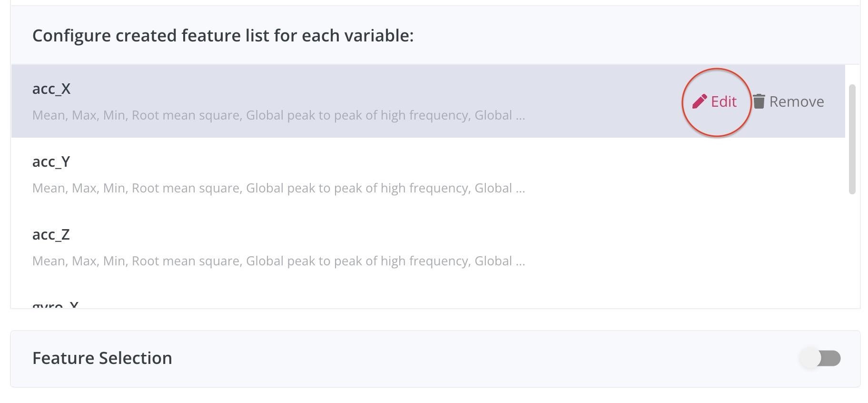Click the ellipsis ending acc_Z's feature summary
This screenshot has height=403, width=868.
[520, 263]
